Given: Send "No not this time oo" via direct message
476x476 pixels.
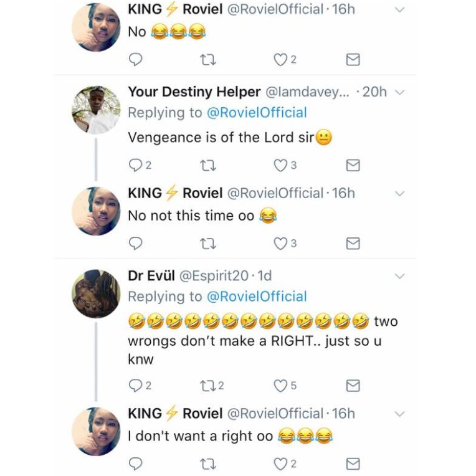Looking at the screenshot, I should (x=353, y=243).
